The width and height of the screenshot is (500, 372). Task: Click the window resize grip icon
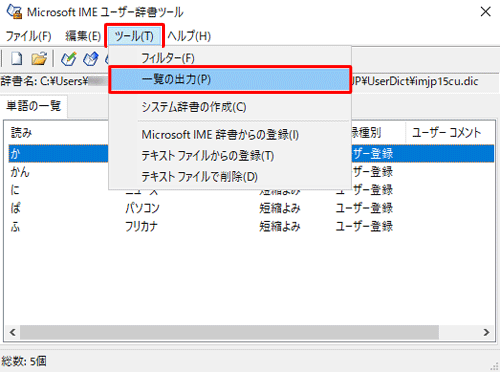coord(495,367)
